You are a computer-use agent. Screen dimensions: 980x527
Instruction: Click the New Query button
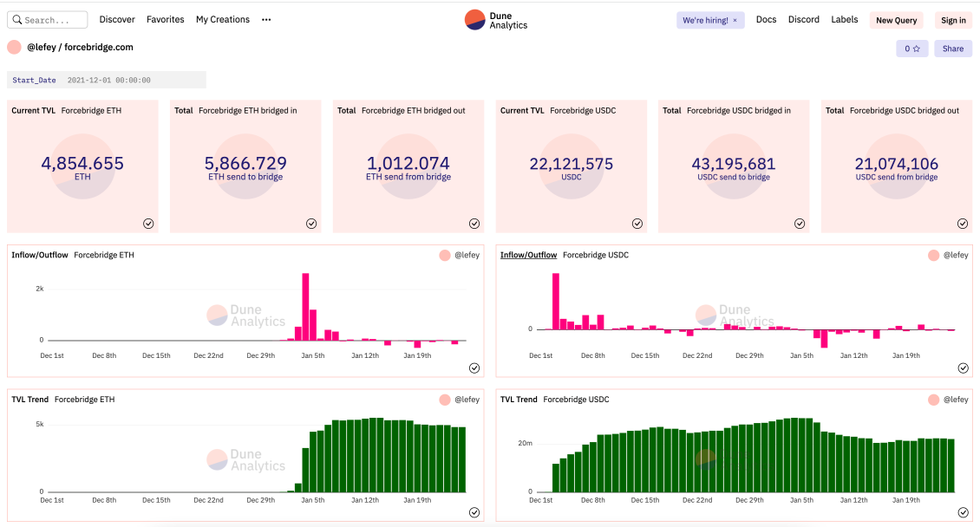point(896,21)
